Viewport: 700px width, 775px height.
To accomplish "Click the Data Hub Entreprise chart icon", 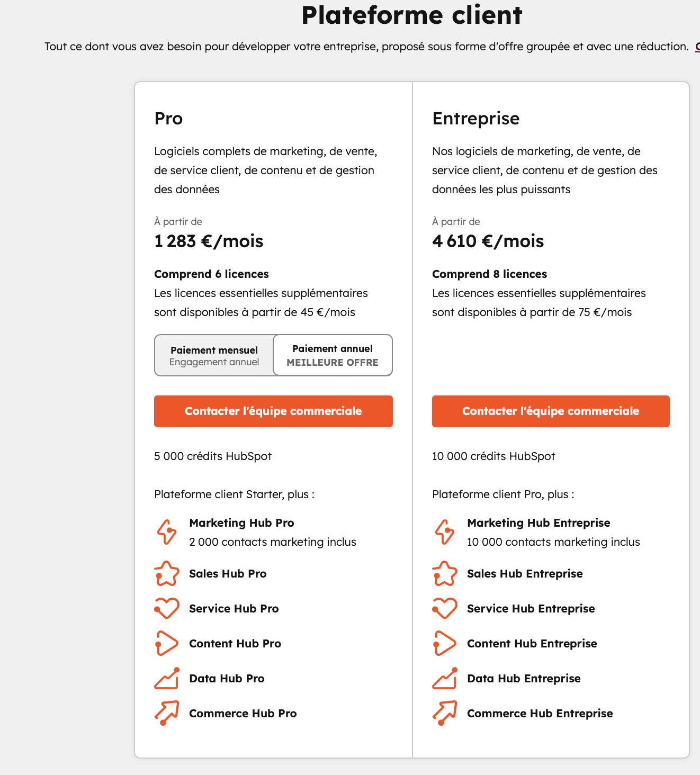I will pyautogui.click(x=445, y=679).
